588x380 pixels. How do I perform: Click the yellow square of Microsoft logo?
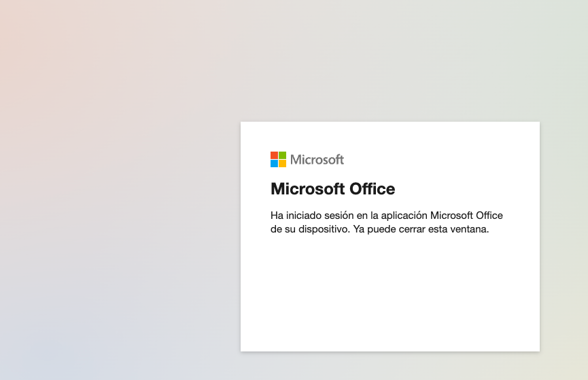pos(283,164)
